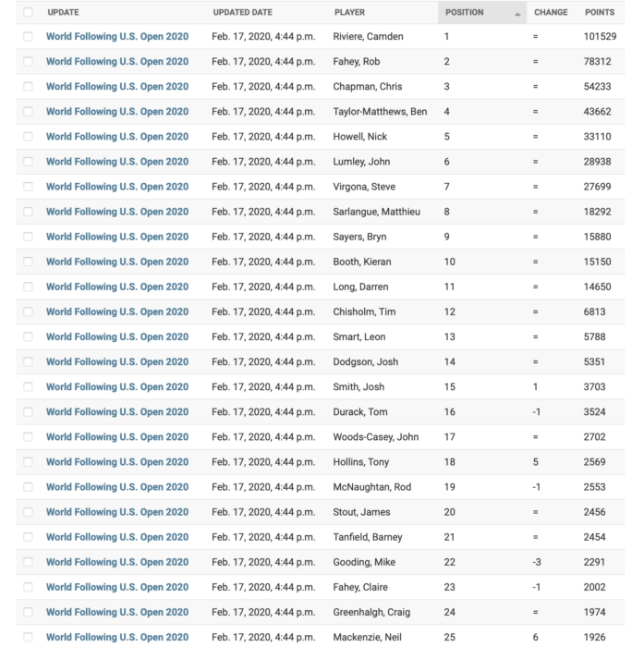Click the Player column header to sort

click(349, 13)
